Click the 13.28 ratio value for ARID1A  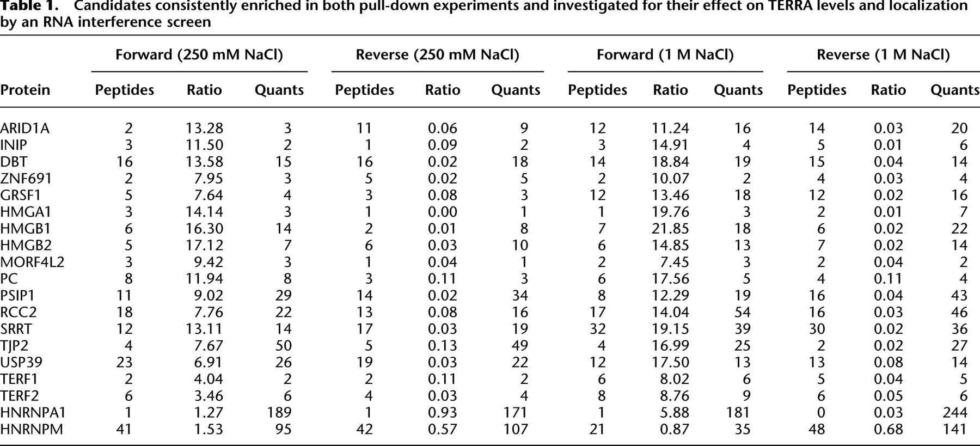[204, 129]
